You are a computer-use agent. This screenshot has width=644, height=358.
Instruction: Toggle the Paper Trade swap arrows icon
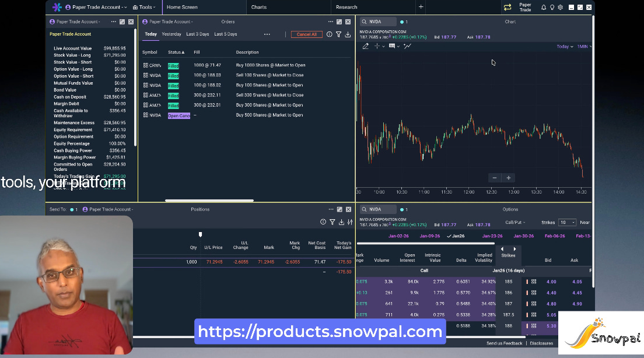(x=508, y=7)
